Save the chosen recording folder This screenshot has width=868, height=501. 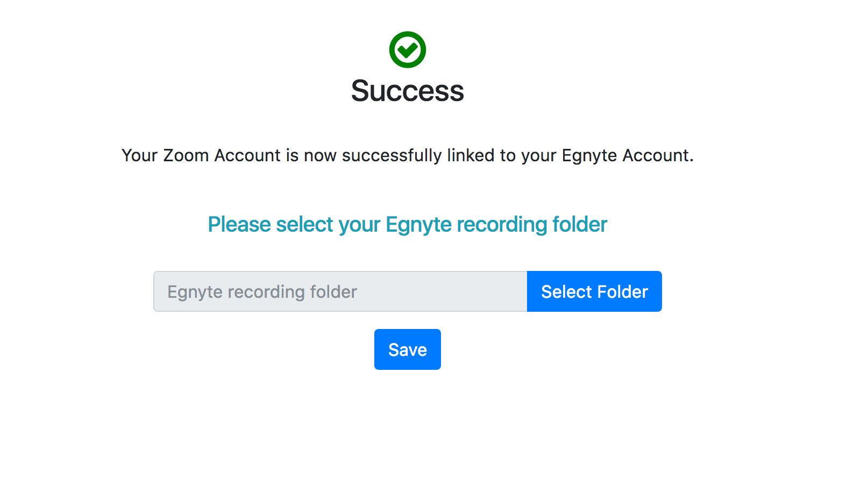(407, 349)
